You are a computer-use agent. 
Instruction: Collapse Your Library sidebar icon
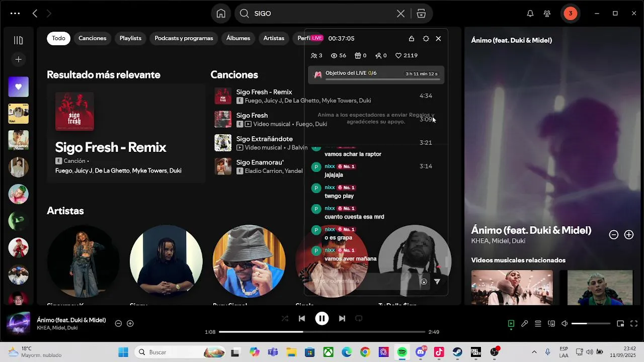point(18,40)
